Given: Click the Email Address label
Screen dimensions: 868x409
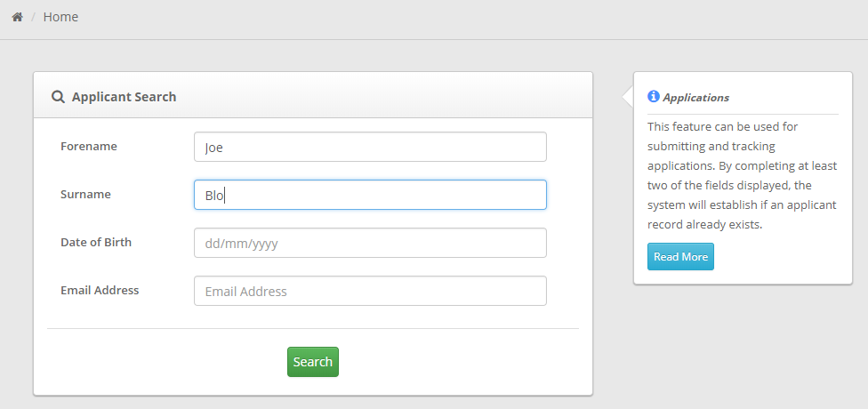Looking at the screenshot, I should (x=100, y=291).
